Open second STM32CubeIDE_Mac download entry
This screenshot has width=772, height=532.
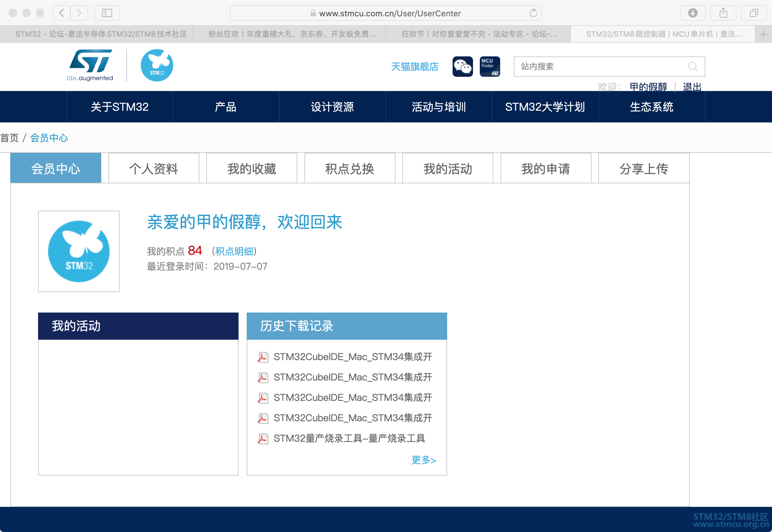353,377
